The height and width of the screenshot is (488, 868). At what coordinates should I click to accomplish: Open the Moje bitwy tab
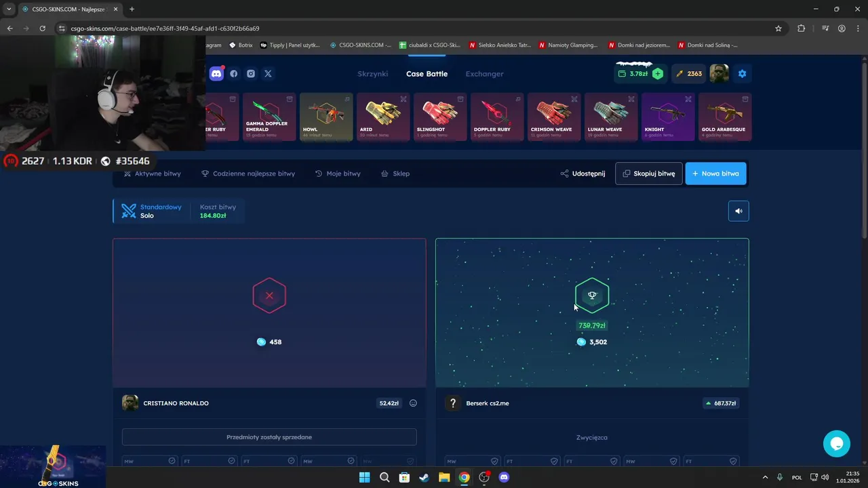(338, 174)
